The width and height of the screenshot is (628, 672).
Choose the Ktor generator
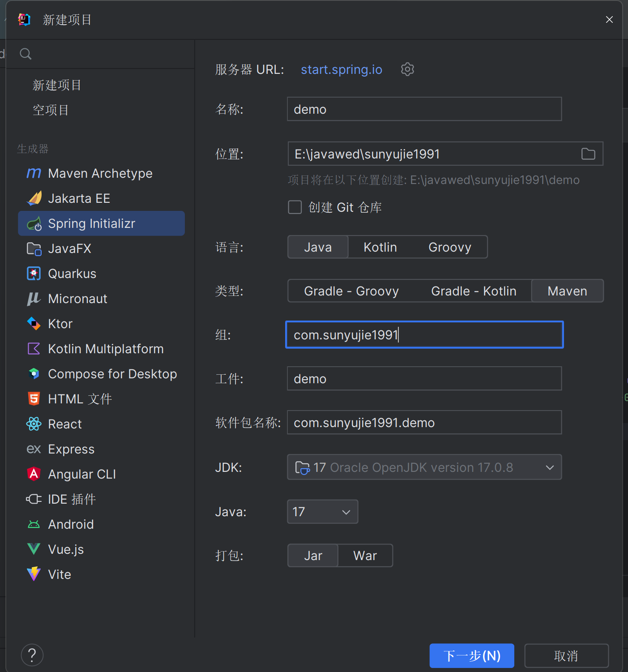coord(60,324)
